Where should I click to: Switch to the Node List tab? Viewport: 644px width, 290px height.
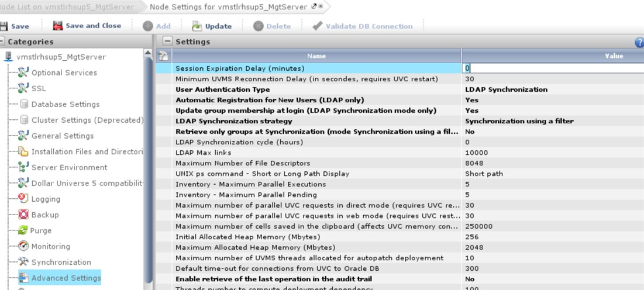67,7
